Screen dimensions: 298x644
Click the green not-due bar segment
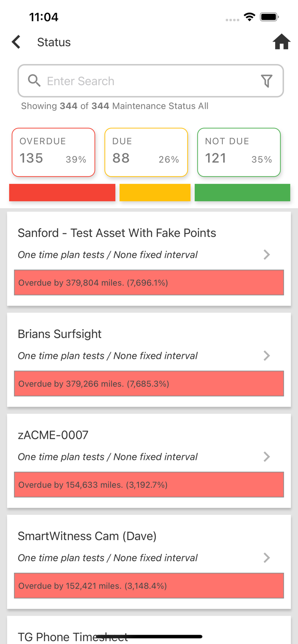coord(242,192)
